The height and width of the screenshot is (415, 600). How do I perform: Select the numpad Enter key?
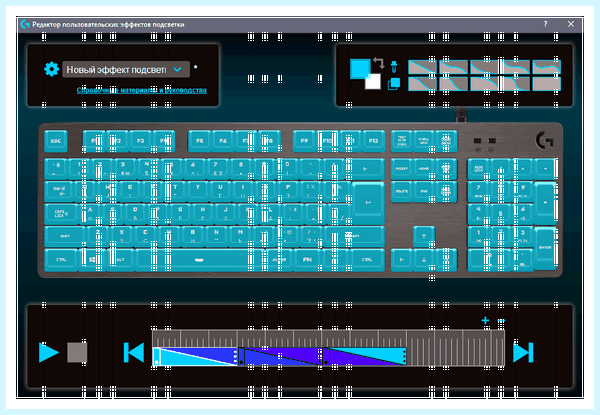coord(545,248)
